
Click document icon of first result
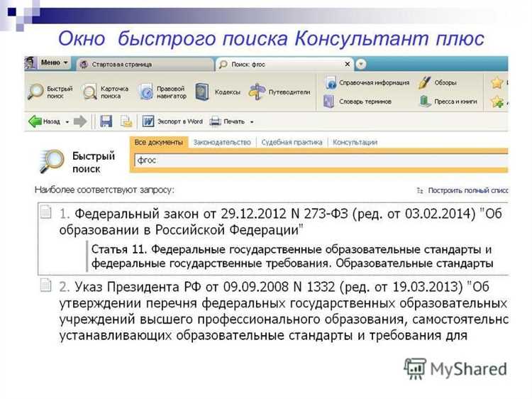click(45, 212)
